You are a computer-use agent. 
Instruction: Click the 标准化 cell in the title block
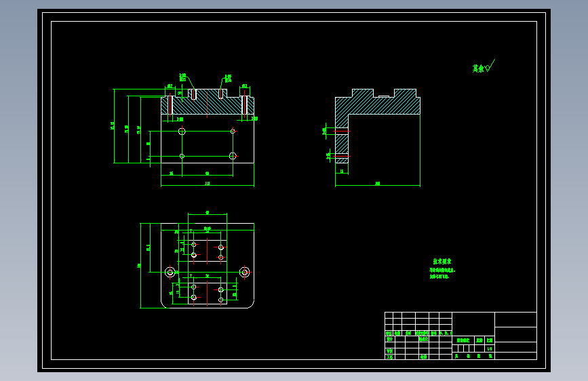tap(423, 339)
